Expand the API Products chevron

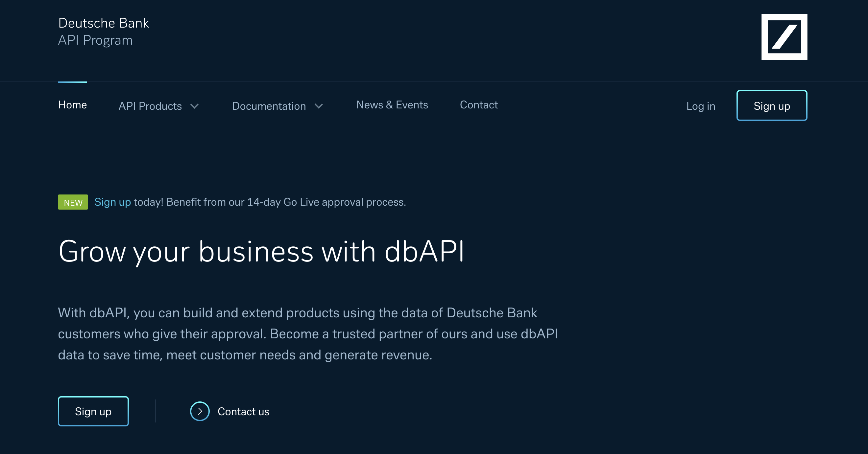pyautogui.click(x=194, y=106)
